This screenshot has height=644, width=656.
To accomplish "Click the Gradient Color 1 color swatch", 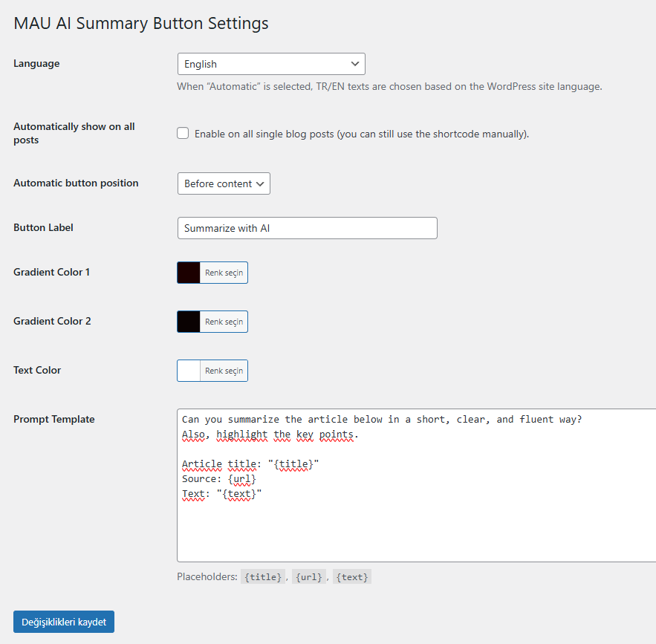I will coord(189,273).
